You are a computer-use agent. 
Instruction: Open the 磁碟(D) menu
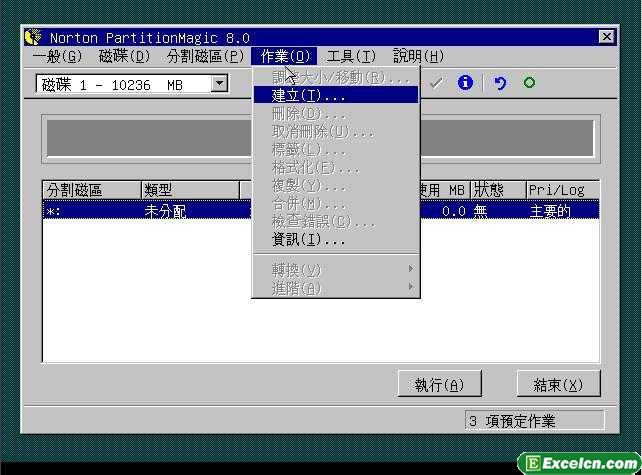tap(124, 56)
